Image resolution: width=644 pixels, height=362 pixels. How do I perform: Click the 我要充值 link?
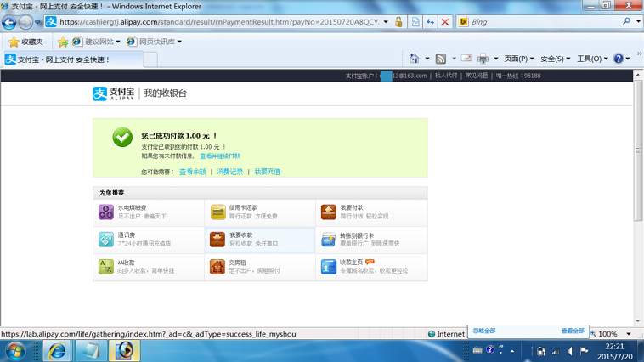267,172
